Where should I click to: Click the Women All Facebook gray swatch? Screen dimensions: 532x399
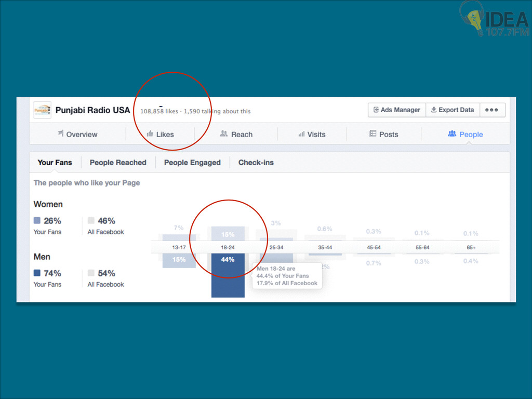pos(91,220)
